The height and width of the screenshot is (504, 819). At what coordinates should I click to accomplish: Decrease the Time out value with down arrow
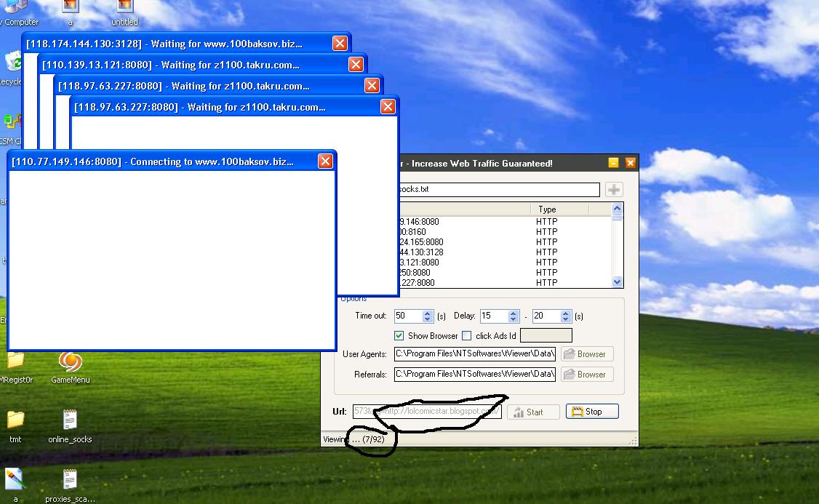[427, 319]
